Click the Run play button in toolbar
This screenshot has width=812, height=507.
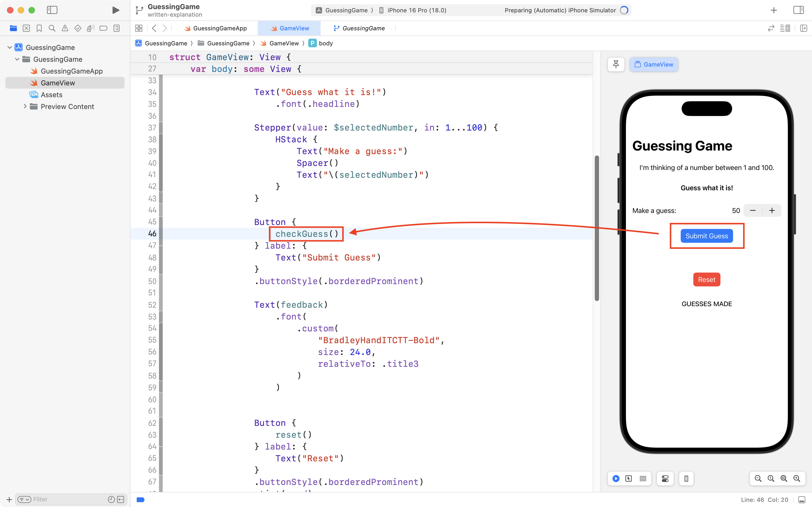pyautogui.click(x=115, y=10)
